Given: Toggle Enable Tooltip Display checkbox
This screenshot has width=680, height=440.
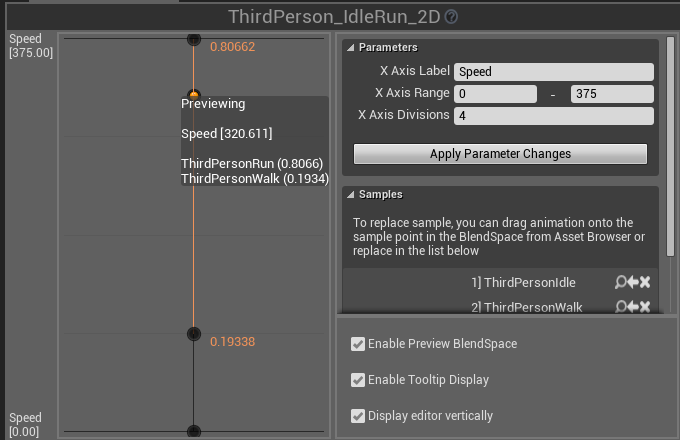Looking at the screenshot, I should pyautogui.click(x=358, y=380).
